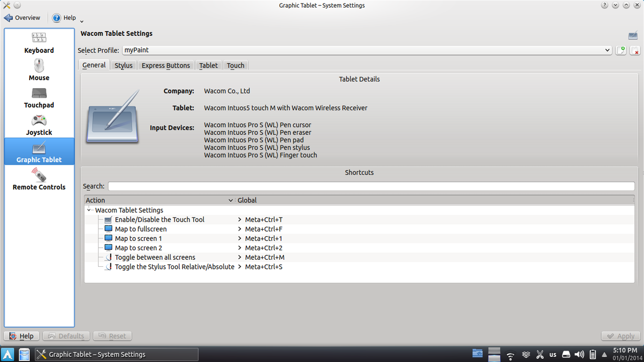Open the Select Profile combo box
The height and width of the screenshot is (362, 644).
pyautogui.click(x=366, y=50)
